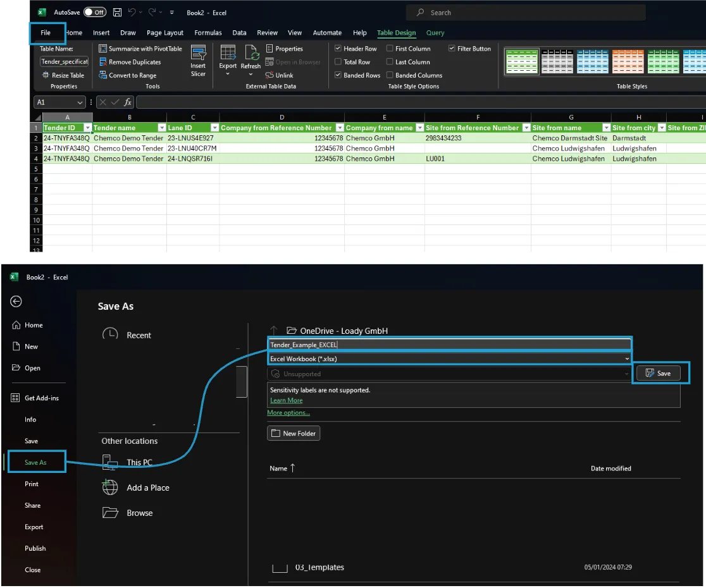
Task: Open Lane ID filter dropdown
Action: (214, 128)
